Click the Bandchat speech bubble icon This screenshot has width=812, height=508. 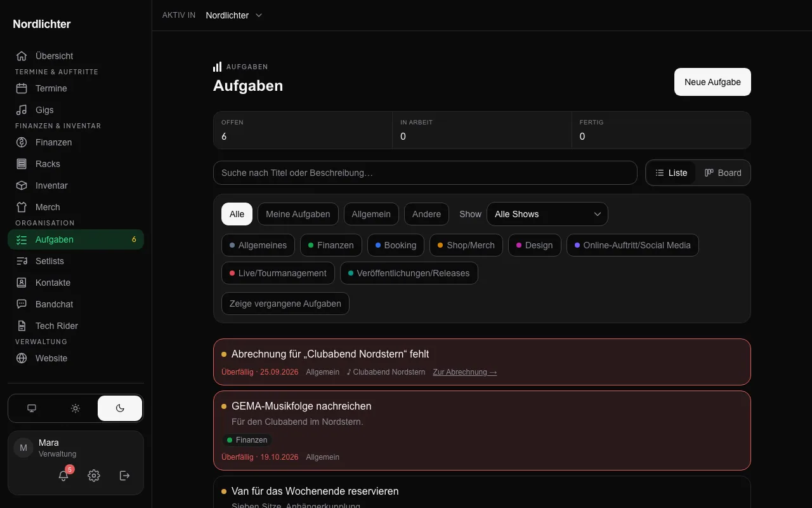pos(22,304)
